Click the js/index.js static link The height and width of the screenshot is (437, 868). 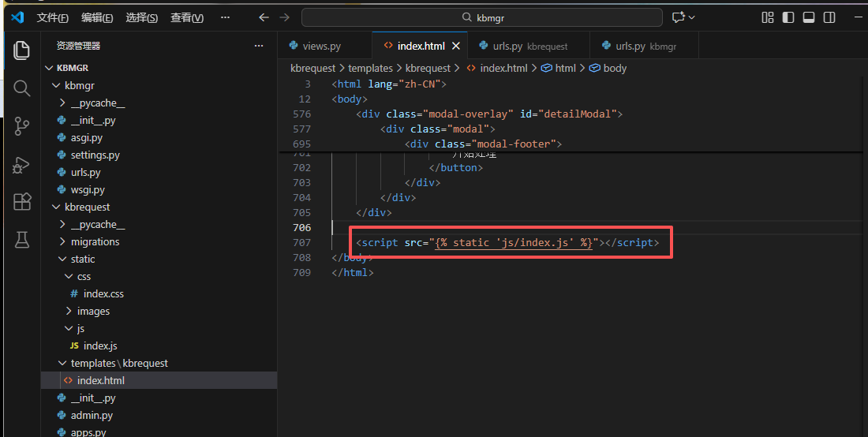(x=514, y=242)
